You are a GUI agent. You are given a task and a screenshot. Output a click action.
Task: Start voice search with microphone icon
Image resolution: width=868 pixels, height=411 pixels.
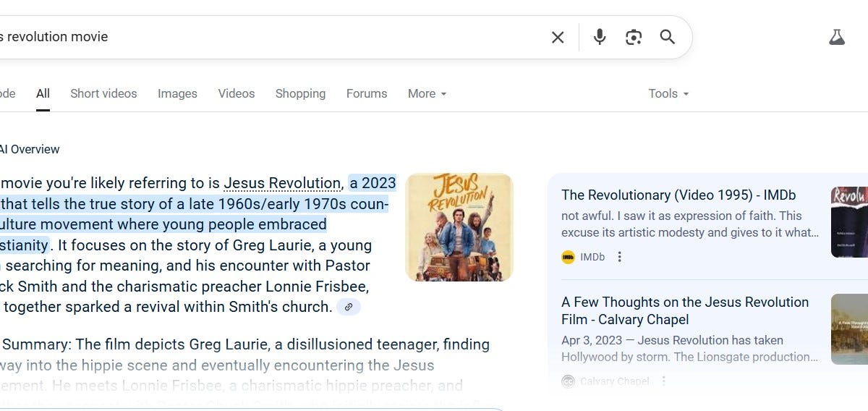point(600,37)
